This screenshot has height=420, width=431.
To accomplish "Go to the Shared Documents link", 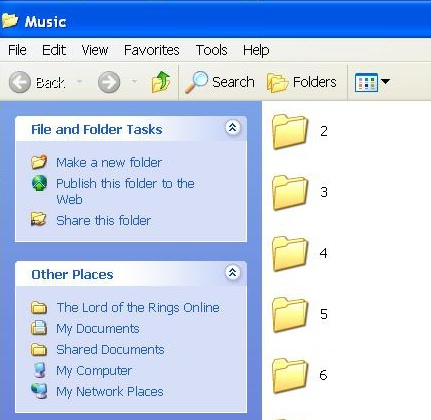I will tap(110, 349).
